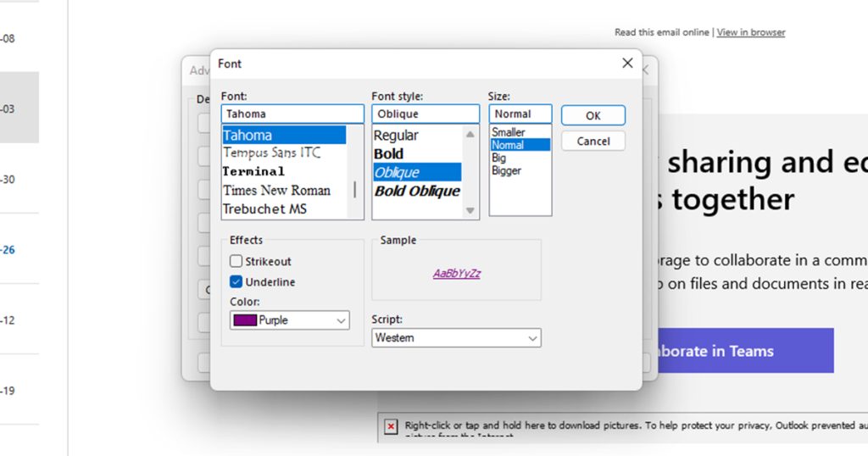Screen dimensions: 868x456
Task: Select Bold Oblique font style
Action: (417, 191)
